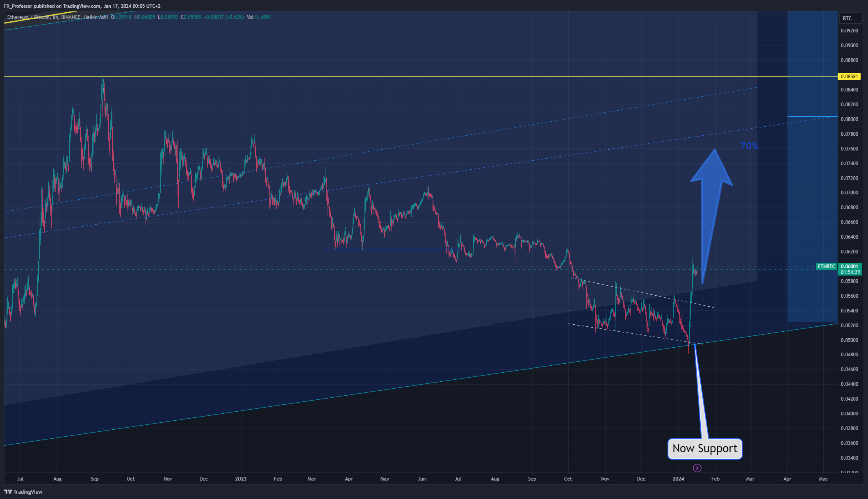Click the 0.07600 price axis label
Screen dimensions: 868x499
(x=849, y=149)
